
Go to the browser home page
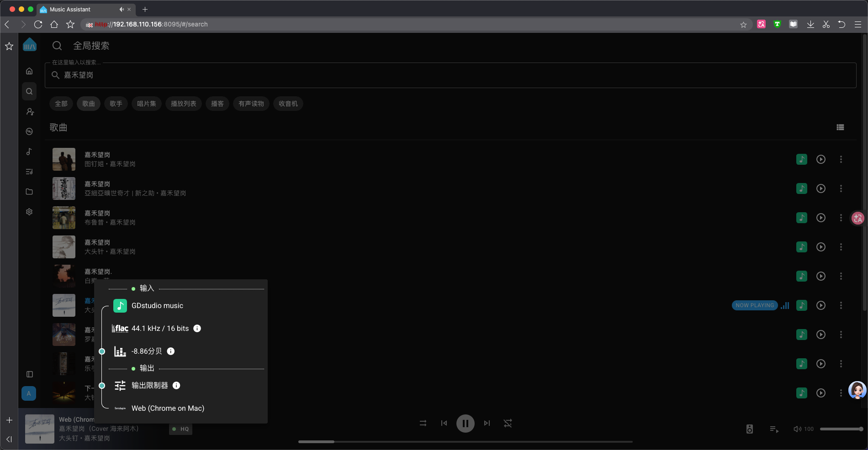54,24
